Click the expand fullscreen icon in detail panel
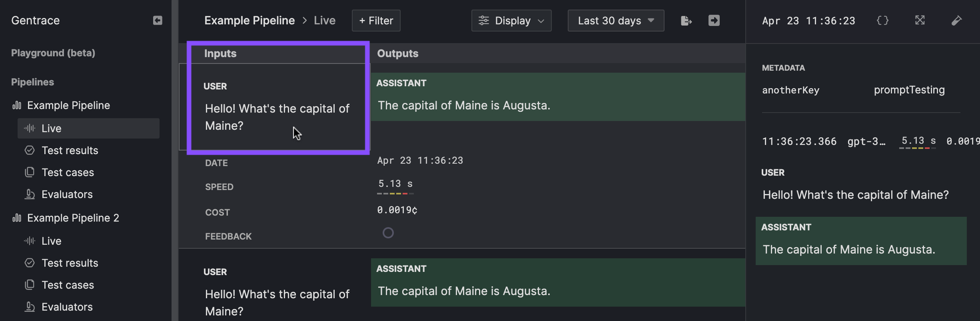 pos(920,20)
